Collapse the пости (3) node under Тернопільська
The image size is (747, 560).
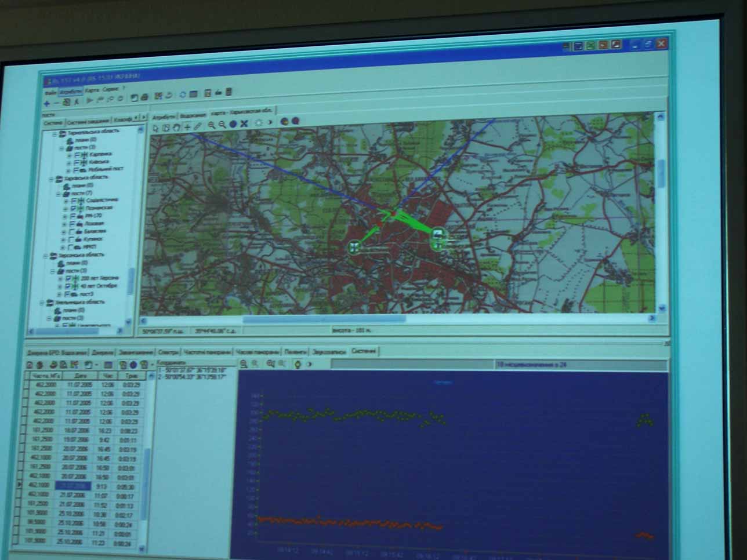[x=62, y=148]
